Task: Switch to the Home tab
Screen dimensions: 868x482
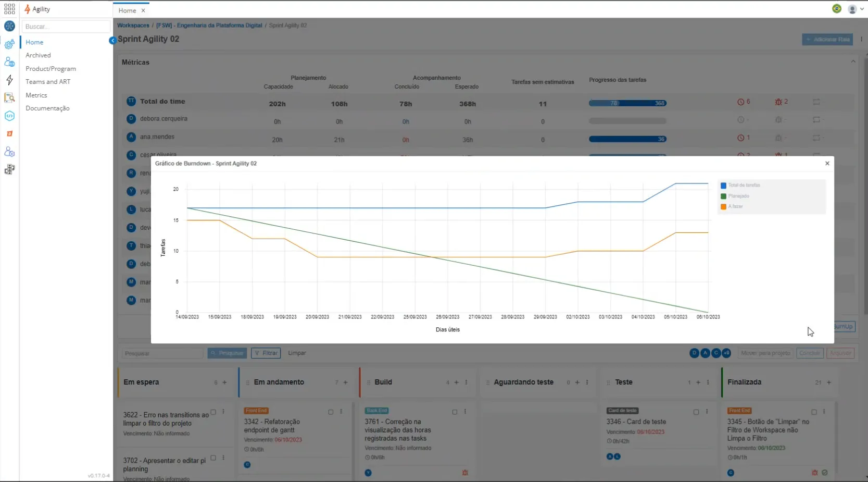Action: (127, 10)
